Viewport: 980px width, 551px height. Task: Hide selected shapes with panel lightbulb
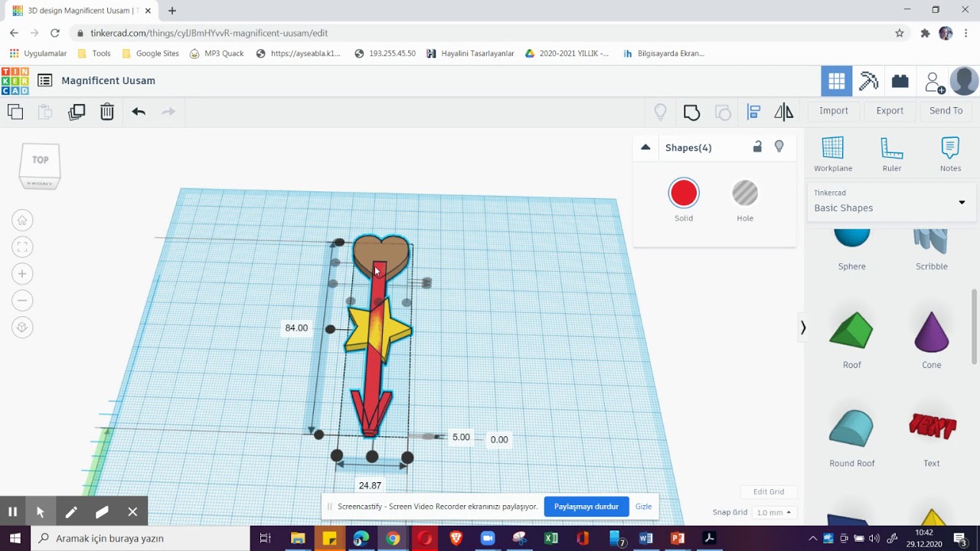point(779,147)
